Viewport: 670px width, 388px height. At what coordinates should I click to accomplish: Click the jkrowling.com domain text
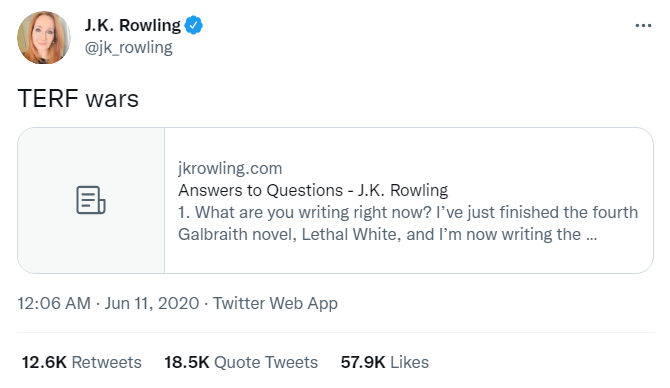[x=230, y=168]
